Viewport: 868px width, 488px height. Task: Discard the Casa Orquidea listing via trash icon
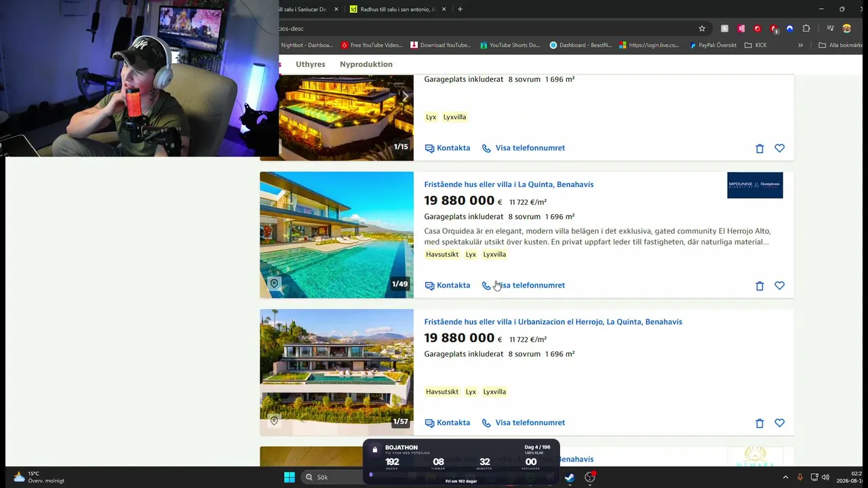(759, 286)
